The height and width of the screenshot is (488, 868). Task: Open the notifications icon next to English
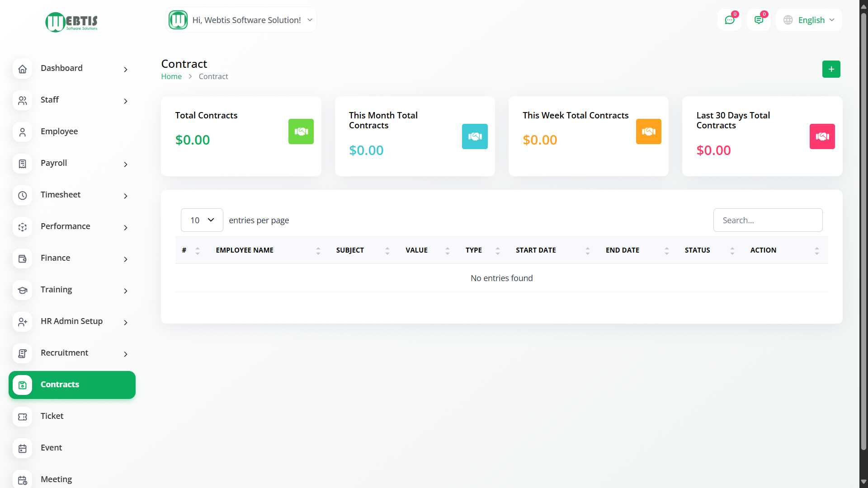coord(759,20)
